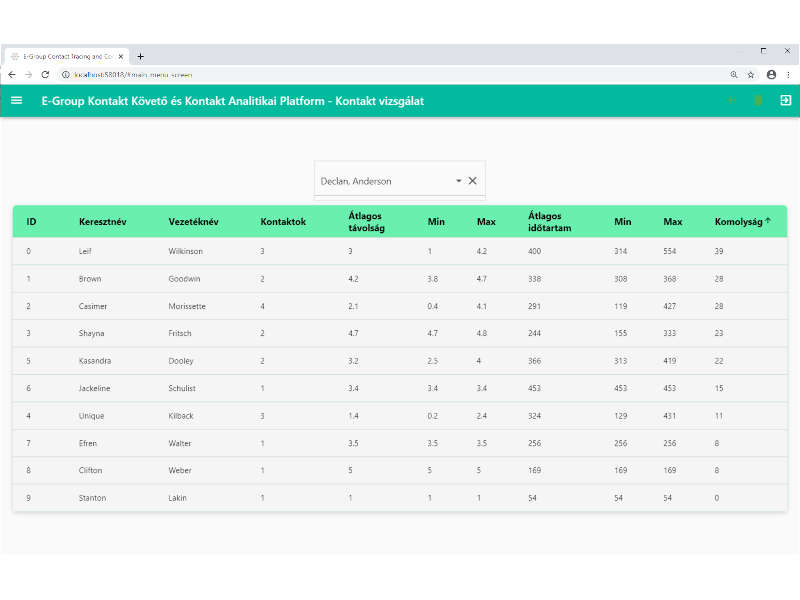Click the first name Leif
The image size is (800, 600).
point(85,251)
